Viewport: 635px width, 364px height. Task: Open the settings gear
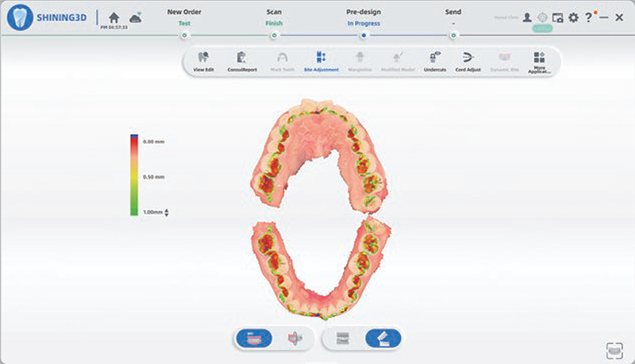pos(573,17)
